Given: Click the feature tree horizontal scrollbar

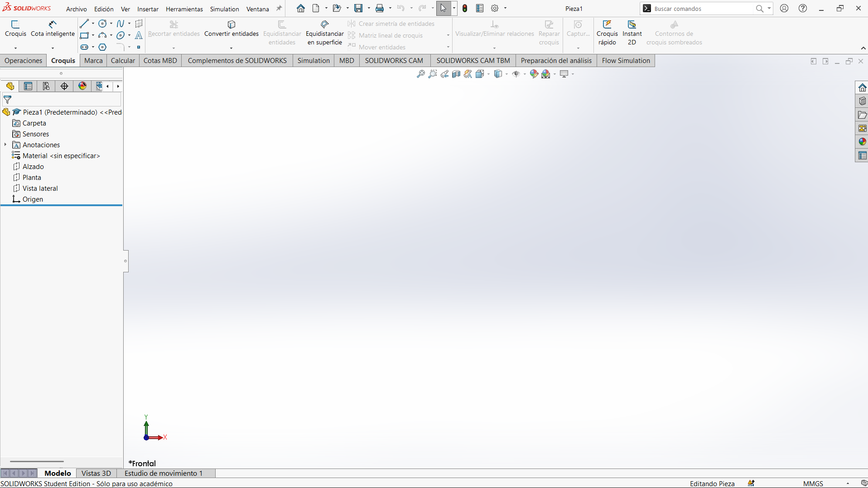Looking at the screenshot, I should pyautogui.click(x=37, y=461).
